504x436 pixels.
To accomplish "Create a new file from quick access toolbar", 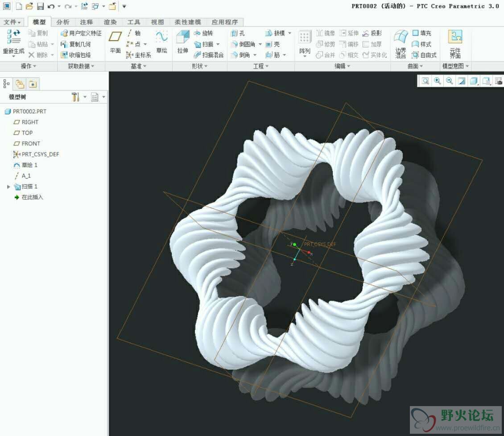I will [19, 6].
